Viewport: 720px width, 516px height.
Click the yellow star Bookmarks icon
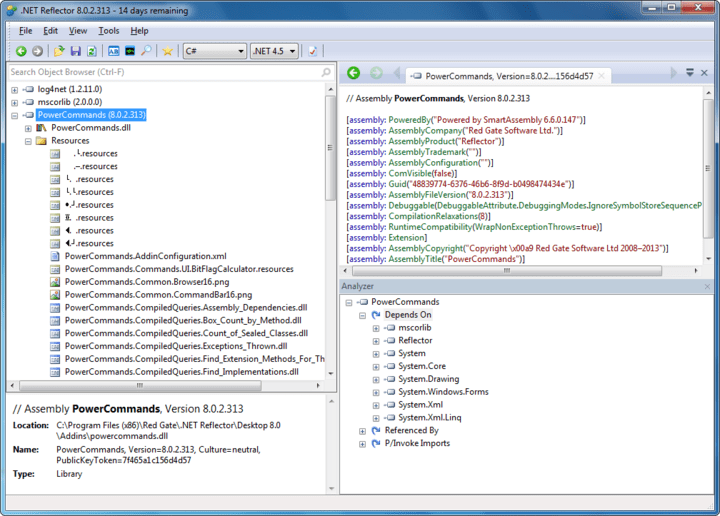click(x=168, y=51)
